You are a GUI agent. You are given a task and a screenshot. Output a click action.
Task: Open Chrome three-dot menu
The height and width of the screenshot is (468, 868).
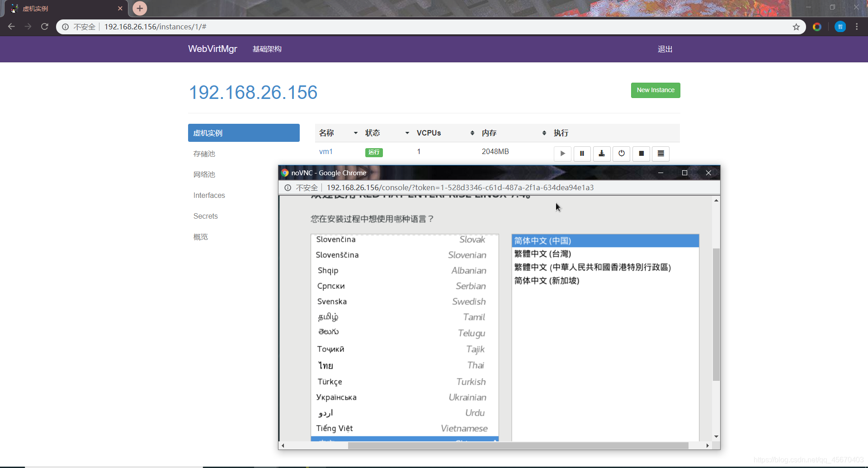coord(857,27)
